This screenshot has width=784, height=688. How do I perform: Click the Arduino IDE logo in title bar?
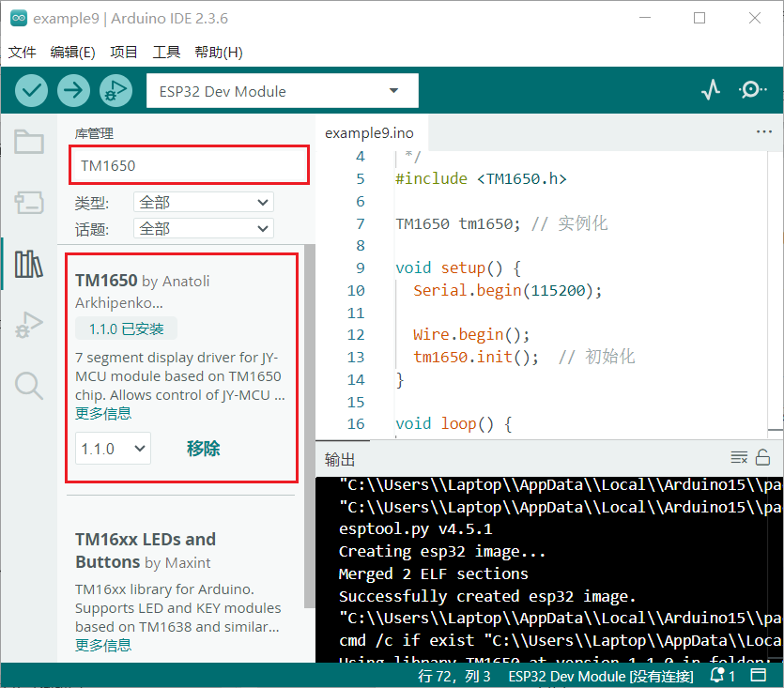19,18
